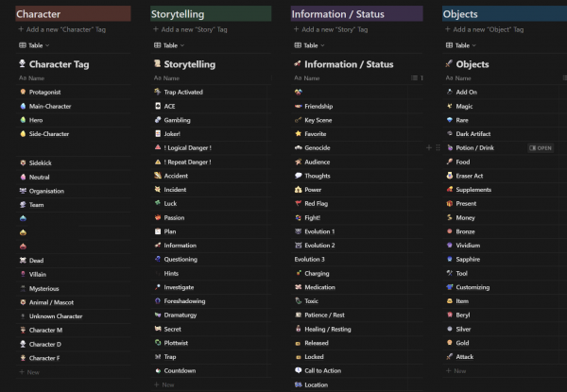Click the Protagonist row icon
This screenshot has height=392, width=567.
click(x=22, y=93)
